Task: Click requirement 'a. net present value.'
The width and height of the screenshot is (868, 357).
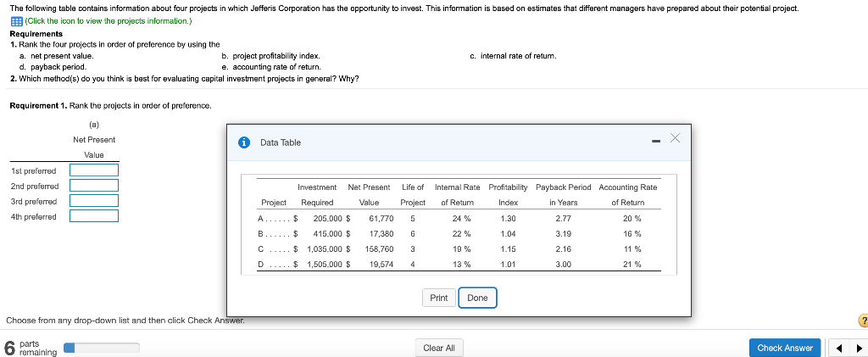Action: click(x=57, y=56)
